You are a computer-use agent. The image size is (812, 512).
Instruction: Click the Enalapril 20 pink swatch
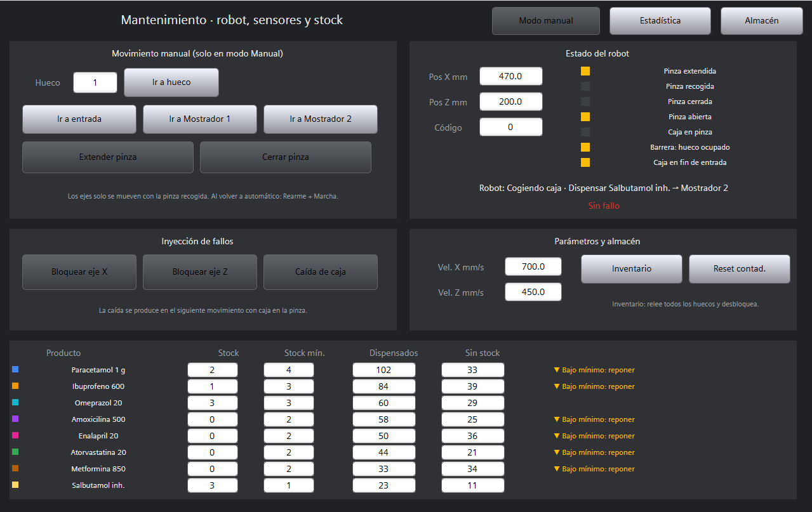[x=15, y=435]
